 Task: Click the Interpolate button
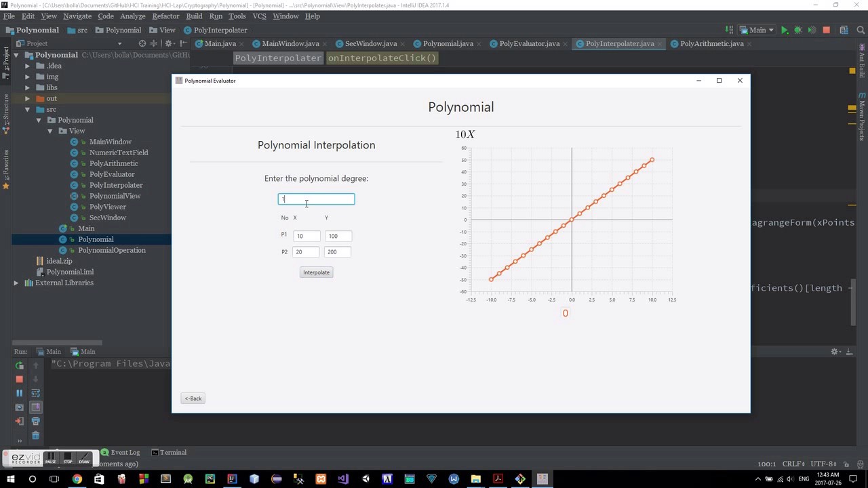click(316, 272)
